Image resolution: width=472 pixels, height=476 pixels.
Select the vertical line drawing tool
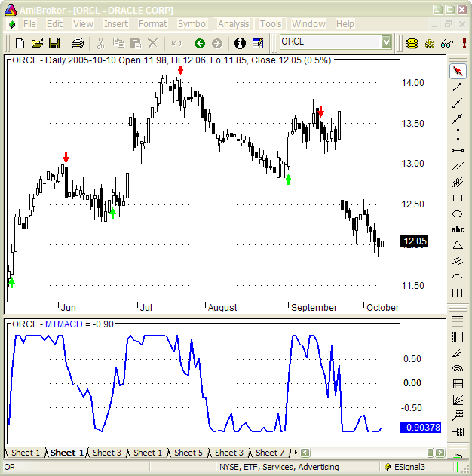tap(458, 134)
